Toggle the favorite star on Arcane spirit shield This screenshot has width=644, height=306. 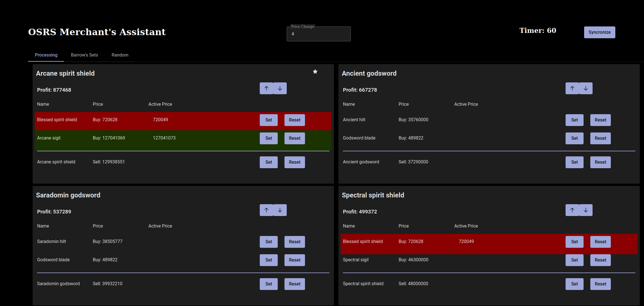[315, 72]
